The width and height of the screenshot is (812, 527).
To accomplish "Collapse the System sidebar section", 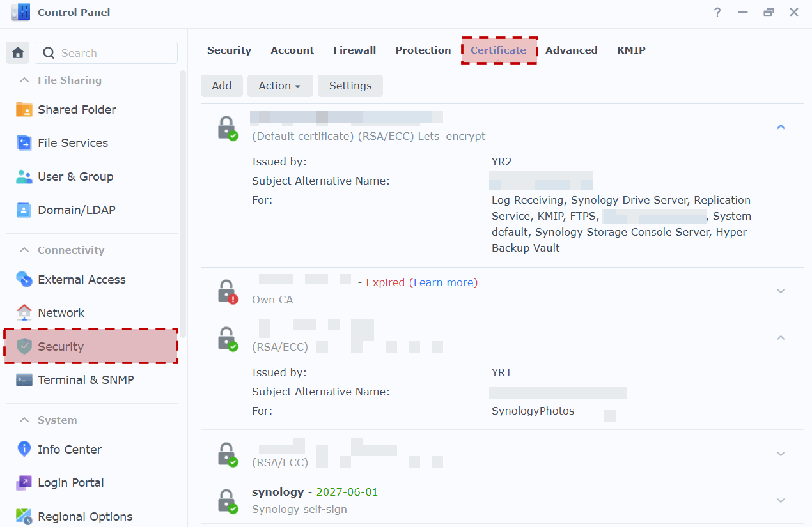I will coord(24,420).
